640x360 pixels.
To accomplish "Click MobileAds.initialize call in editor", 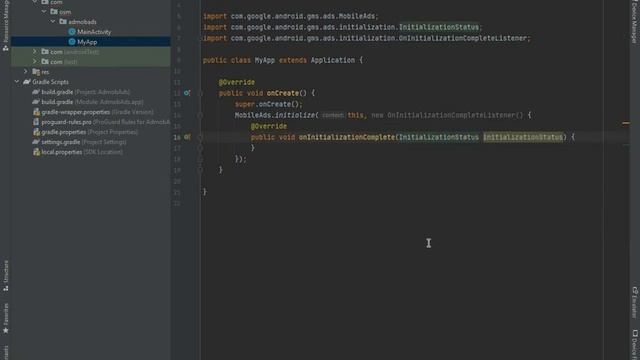I will click(x=275, y=115).
